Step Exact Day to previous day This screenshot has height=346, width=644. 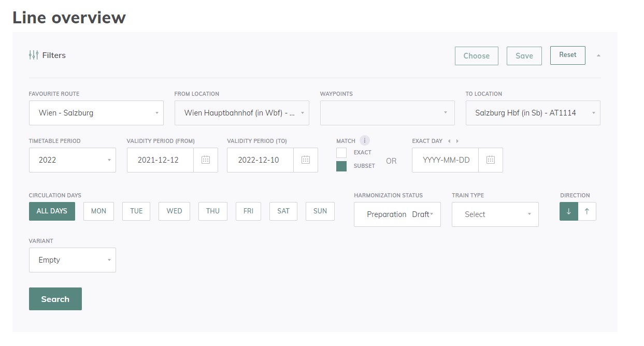coord(449,141)
